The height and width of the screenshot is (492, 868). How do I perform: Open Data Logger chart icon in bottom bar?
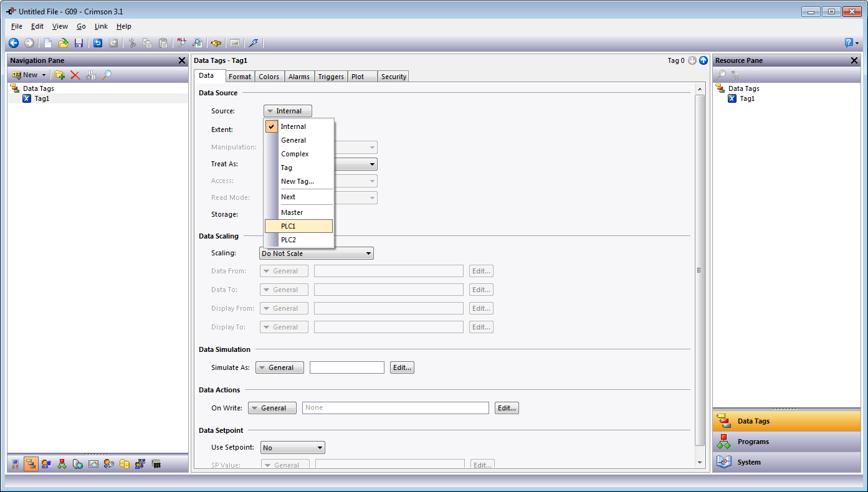(93, 463)
